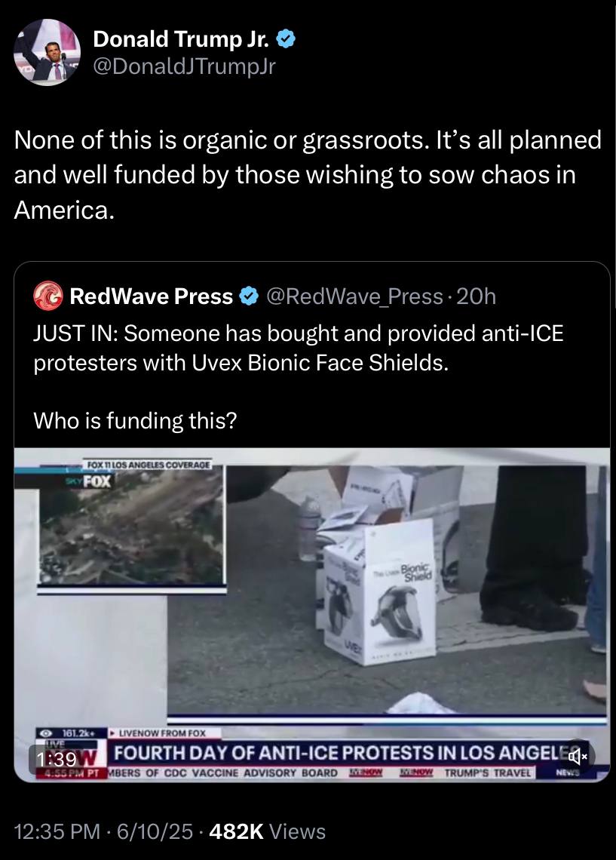
Task: Click RedWave Press display name
Action: point(152,296)
